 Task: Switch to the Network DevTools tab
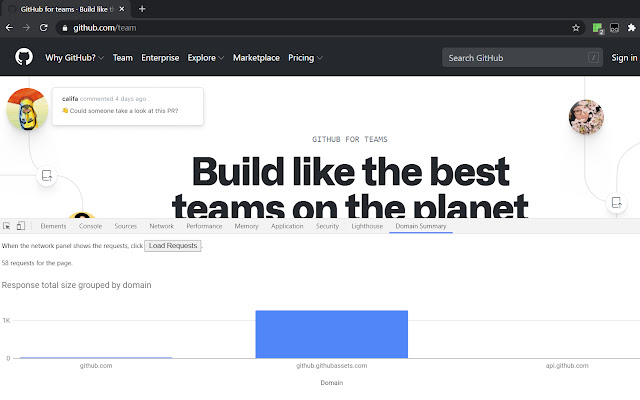(161, 226)
